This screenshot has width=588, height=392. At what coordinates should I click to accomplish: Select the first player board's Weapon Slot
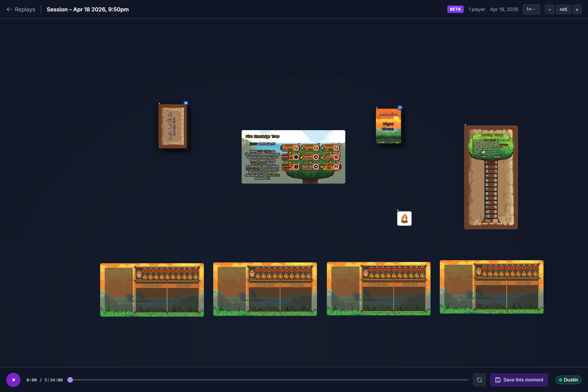click(x=152, y=297)
